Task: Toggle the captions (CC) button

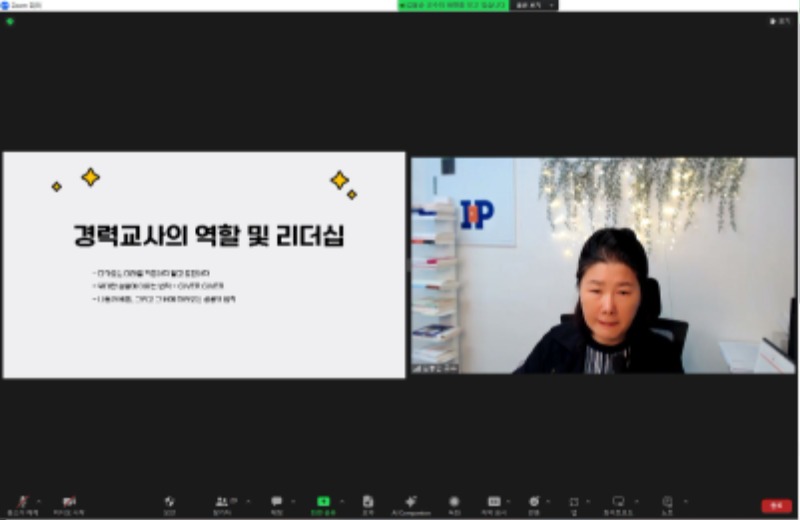Action: pyautogui.click(x=494, y=502)
